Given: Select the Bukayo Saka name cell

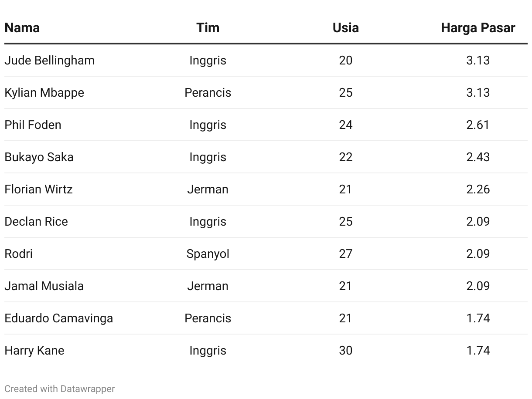Looking at the screenshot, I should click(39, 157).
